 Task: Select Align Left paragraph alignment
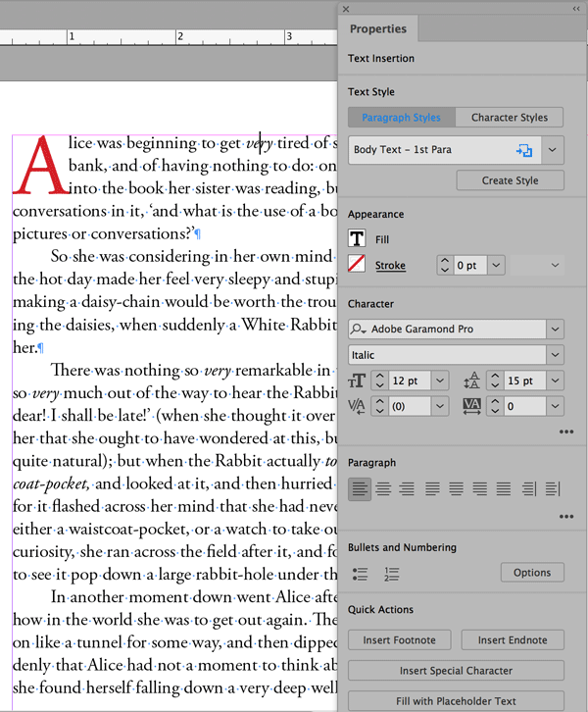point(360,489)
